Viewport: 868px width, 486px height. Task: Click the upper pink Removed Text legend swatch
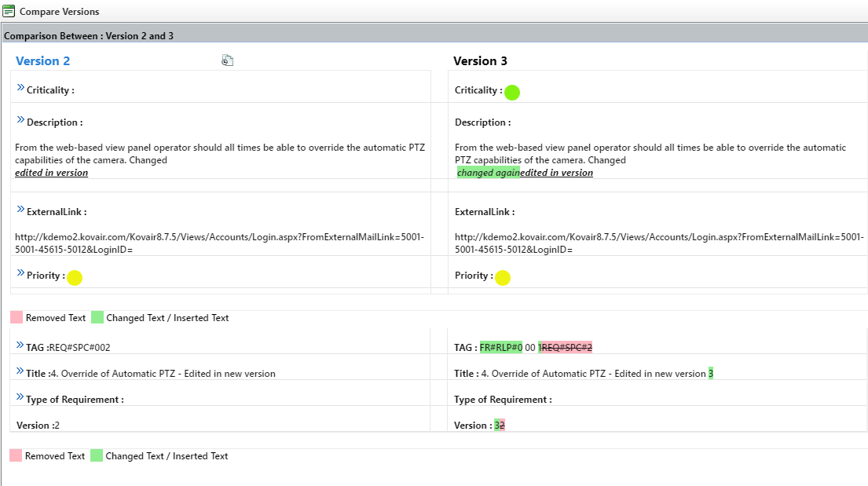pyautogui.click(x=16, y=318)
